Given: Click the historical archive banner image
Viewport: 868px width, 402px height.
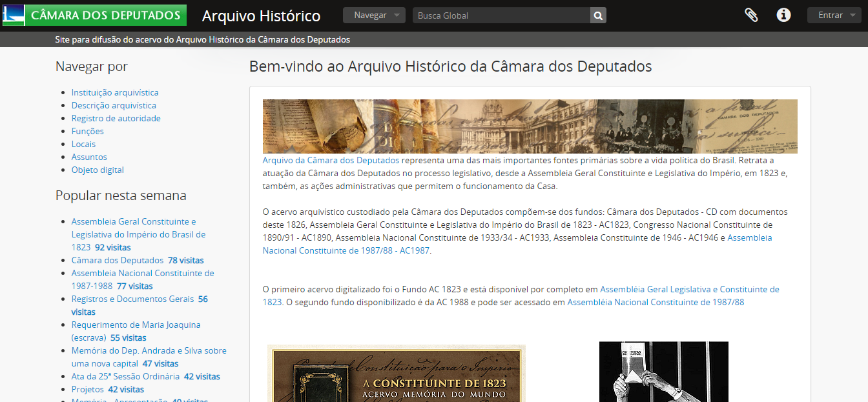Looking at the screenshot, I should pos(530,126).
